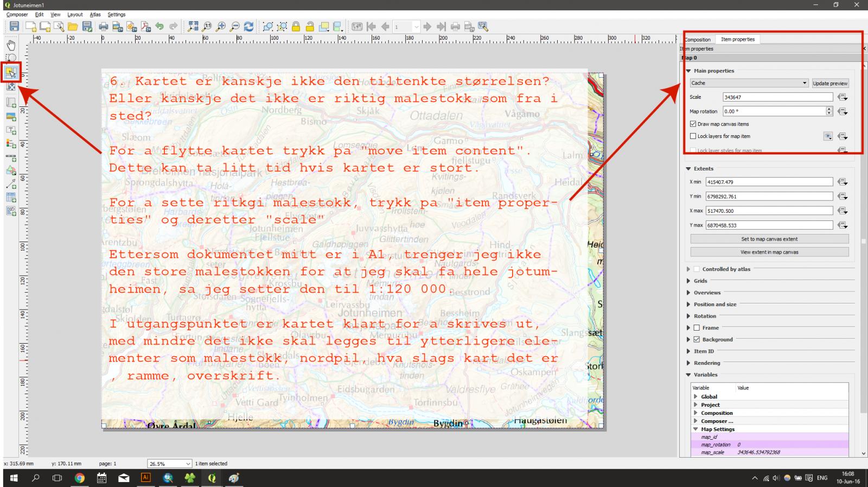This screenshot has width=868, height=487.
Task: Click the Add scalebar tool
Action: click(11, 158)
